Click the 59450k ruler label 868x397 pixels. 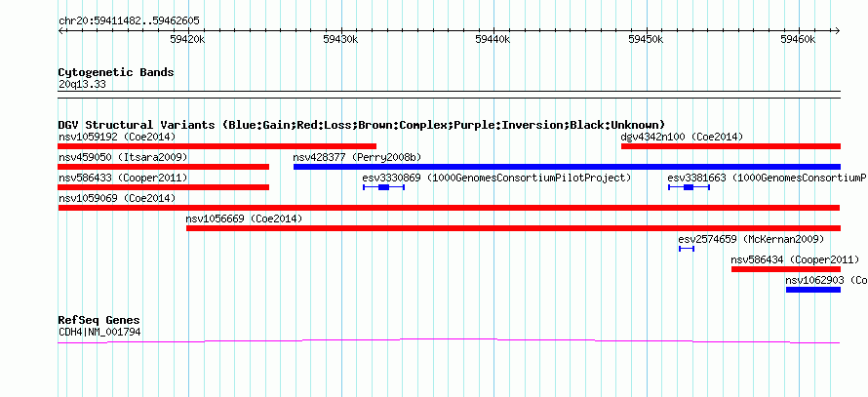pos(646,39)
